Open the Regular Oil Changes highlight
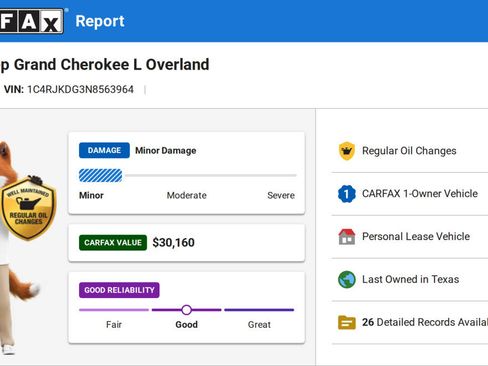 [410, 151]
